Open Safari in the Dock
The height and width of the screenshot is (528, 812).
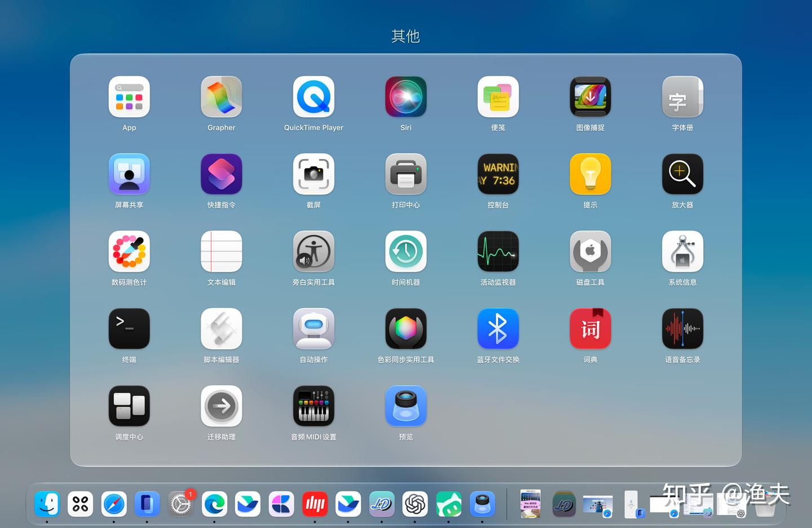(114, 504)
